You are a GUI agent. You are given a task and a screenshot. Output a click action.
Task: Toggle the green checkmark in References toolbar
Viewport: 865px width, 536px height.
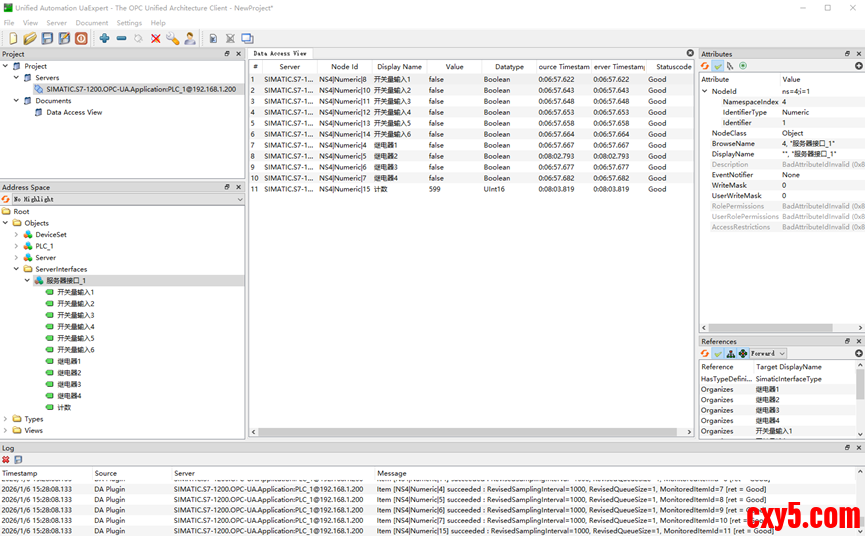(718, 353)
